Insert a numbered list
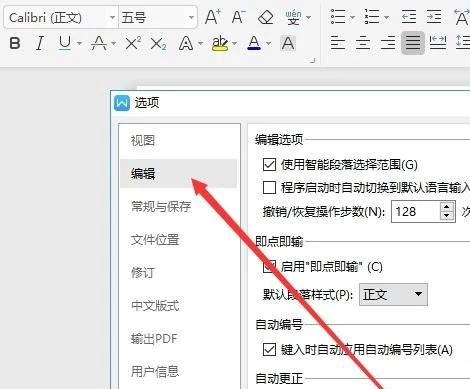This screenshot has height=389, width=470. (372, 16)
